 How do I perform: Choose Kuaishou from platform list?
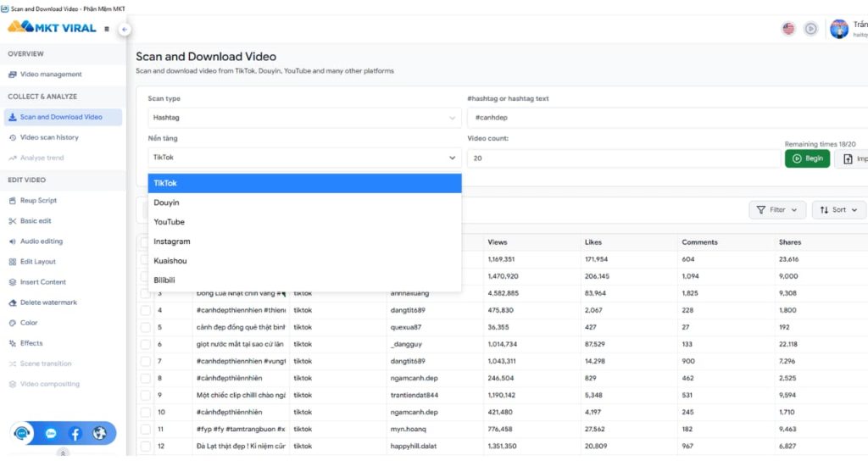pos(304,261)
